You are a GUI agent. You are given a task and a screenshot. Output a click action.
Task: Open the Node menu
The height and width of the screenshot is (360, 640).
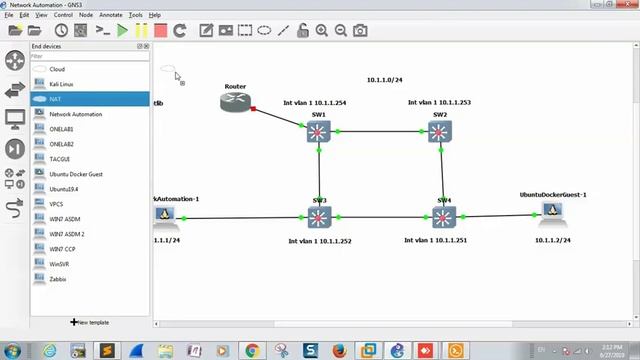pos(86,15)
